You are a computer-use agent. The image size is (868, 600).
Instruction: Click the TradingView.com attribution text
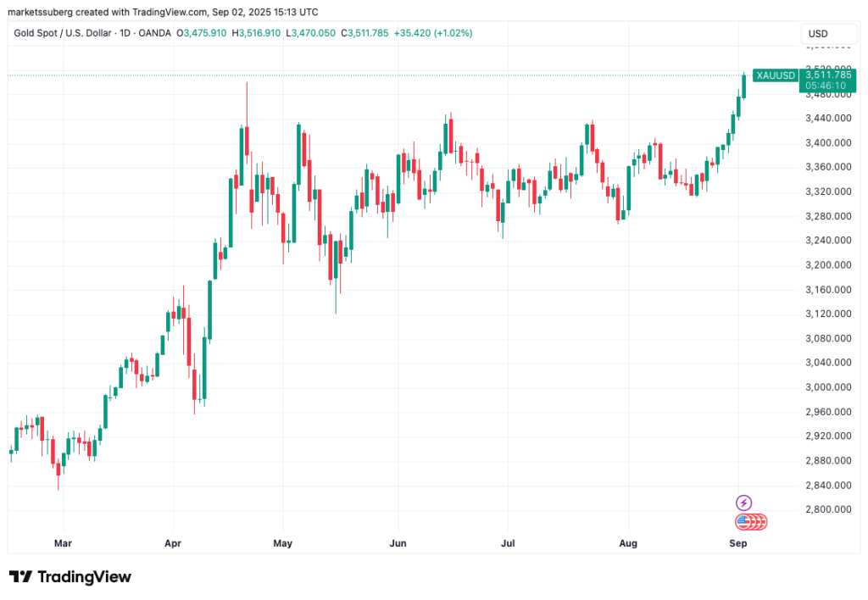[x=168, y=12]
